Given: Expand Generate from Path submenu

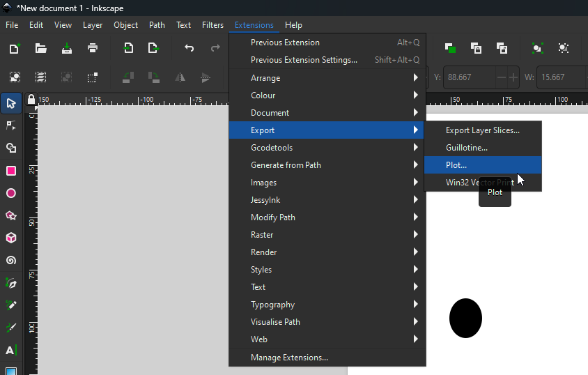Looking at the screenshot, I should point(327,165).
